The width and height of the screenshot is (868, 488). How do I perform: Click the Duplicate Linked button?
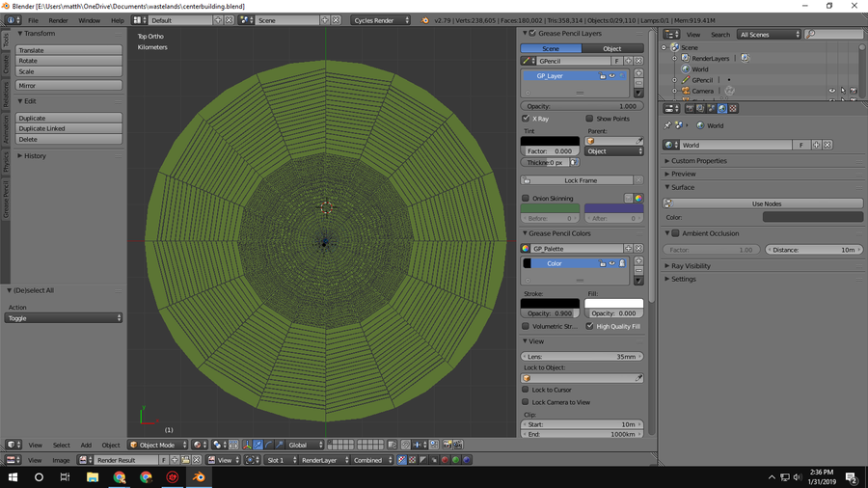click(68, 128)
